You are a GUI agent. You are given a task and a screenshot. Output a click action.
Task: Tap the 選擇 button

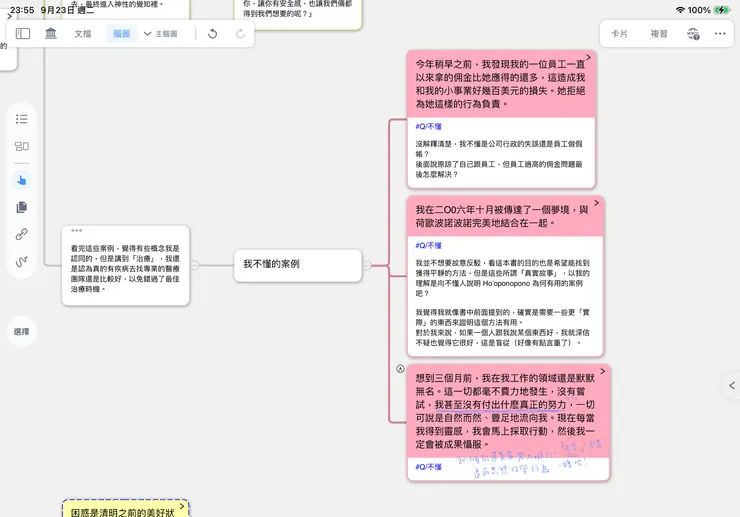(x=22, y=332)
